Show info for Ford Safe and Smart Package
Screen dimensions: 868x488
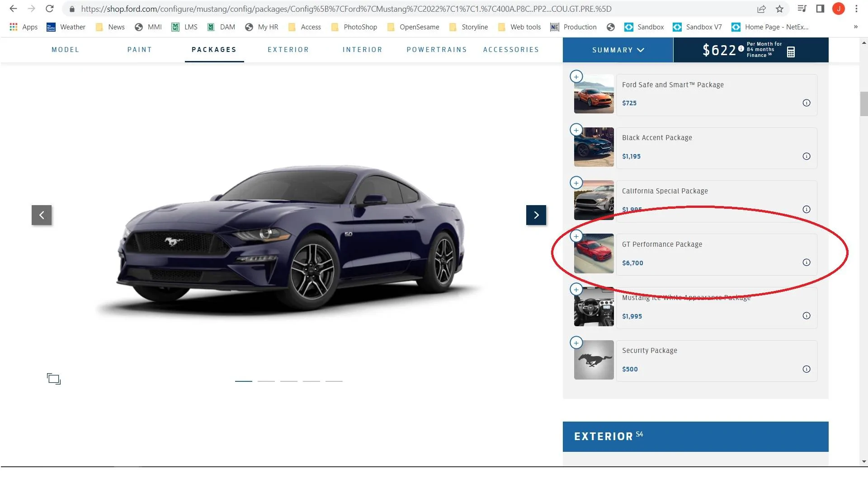click(806, 103)
